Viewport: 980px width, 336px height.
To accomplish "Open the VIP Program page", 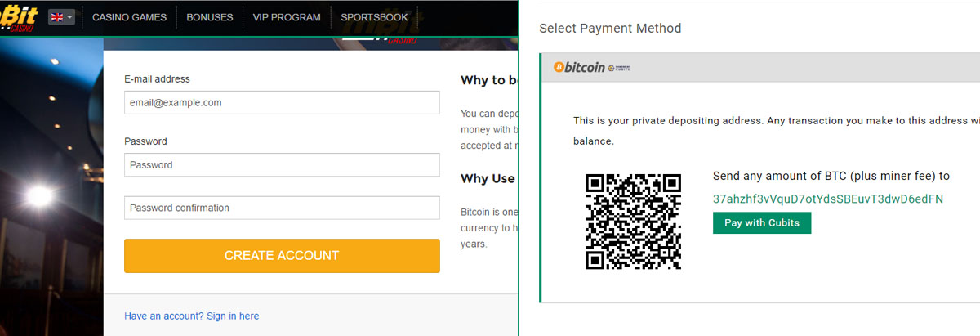I will click(287, 17).
